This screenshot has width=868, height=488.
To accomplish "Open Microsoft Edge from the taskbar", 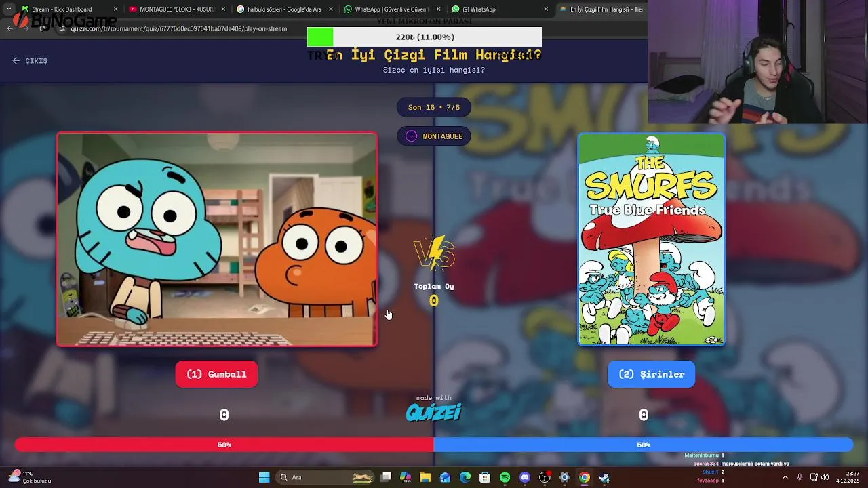I will coord(465,477).
